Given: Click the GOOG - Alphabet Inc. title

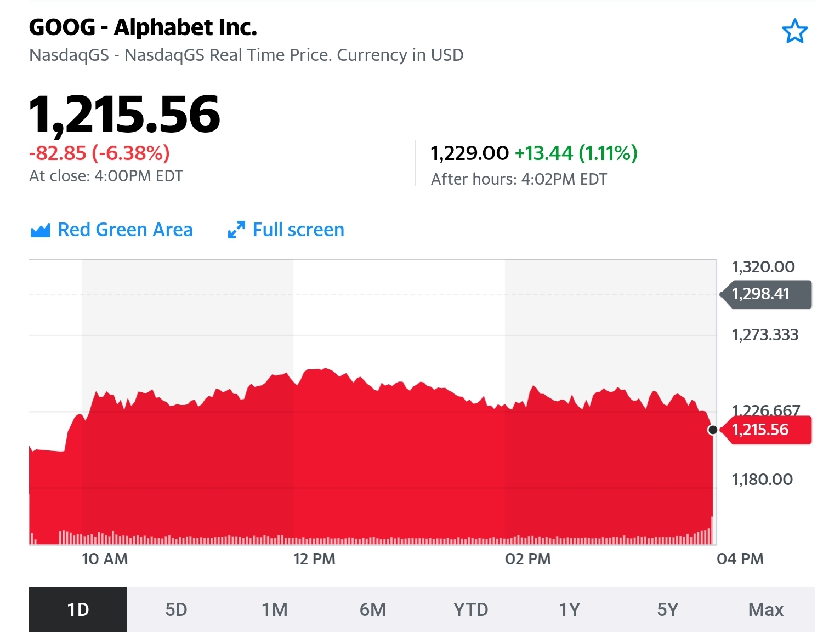Looking at the screenshot, I should point(143,27).
